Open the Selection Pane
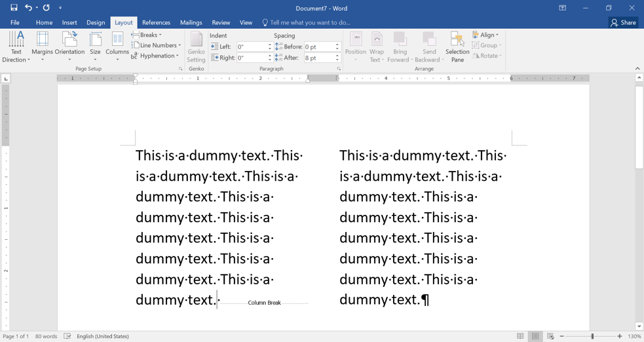Viewport: 644px width, 342px height. (457, 46)
